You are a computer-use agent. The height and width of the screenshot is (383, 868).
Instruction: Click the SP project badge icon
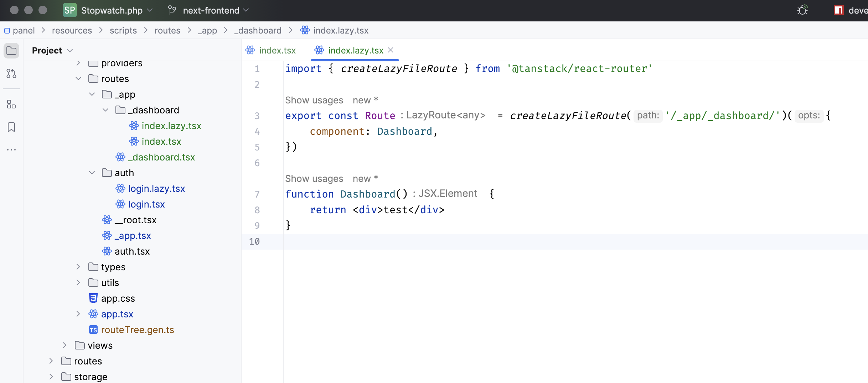click(x=69, y=10)
